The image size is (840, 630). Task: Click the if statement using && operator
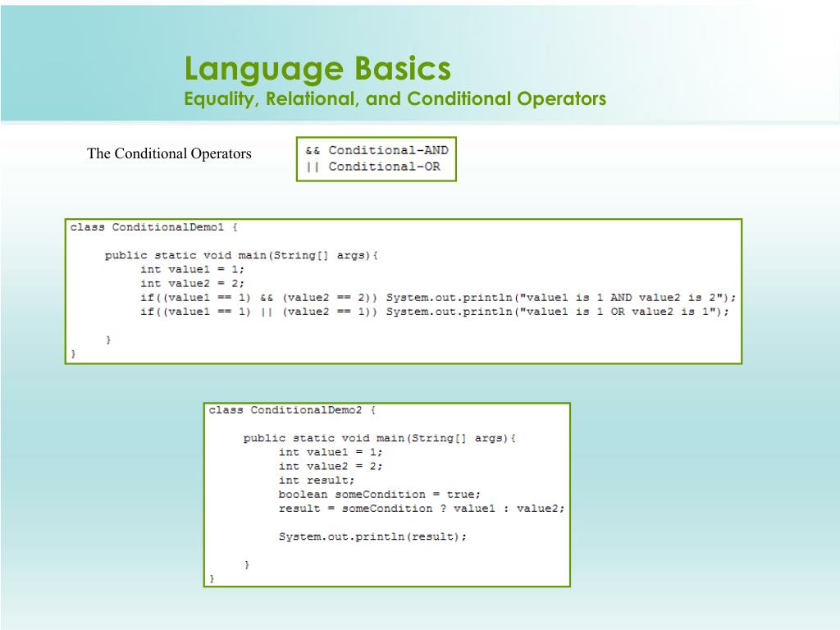click(438, 297)
